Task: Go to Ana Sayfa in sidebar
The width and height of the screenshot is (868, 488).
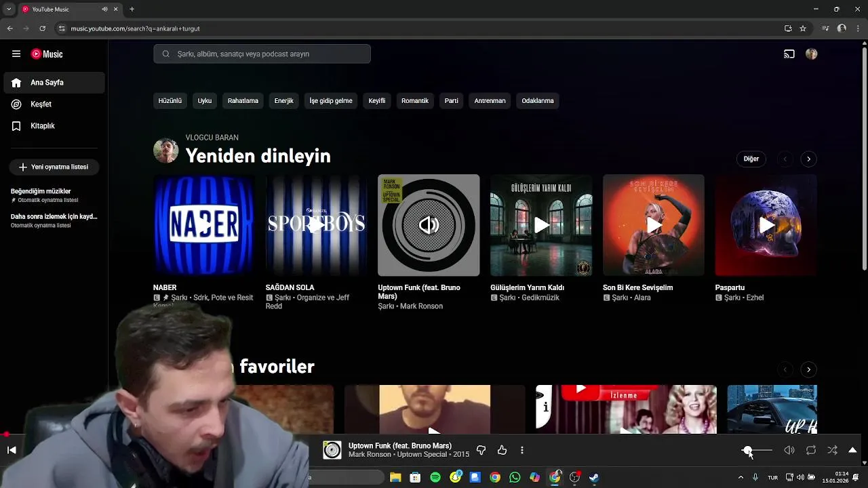Action: click(54, 83)
